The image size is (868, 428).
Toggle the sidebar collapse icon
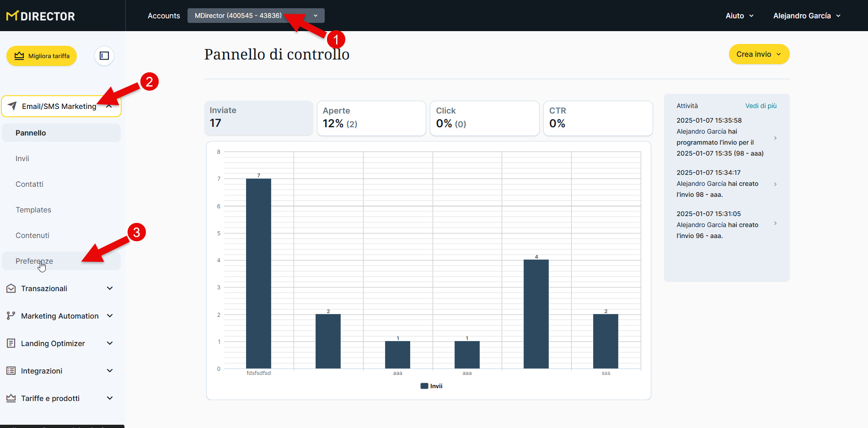point(104,56)
